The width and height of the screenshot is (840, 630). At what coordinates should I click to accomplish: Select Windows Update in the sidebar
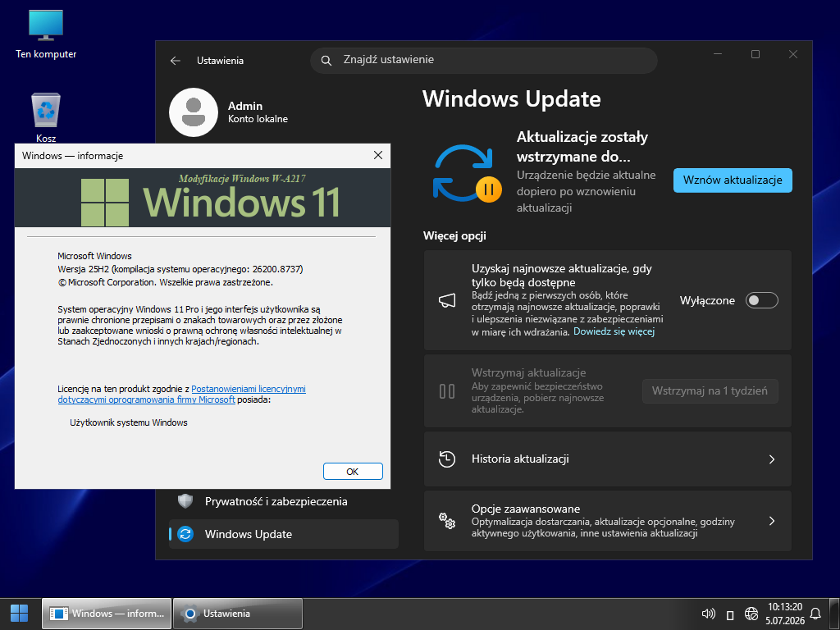click(284, 534)
